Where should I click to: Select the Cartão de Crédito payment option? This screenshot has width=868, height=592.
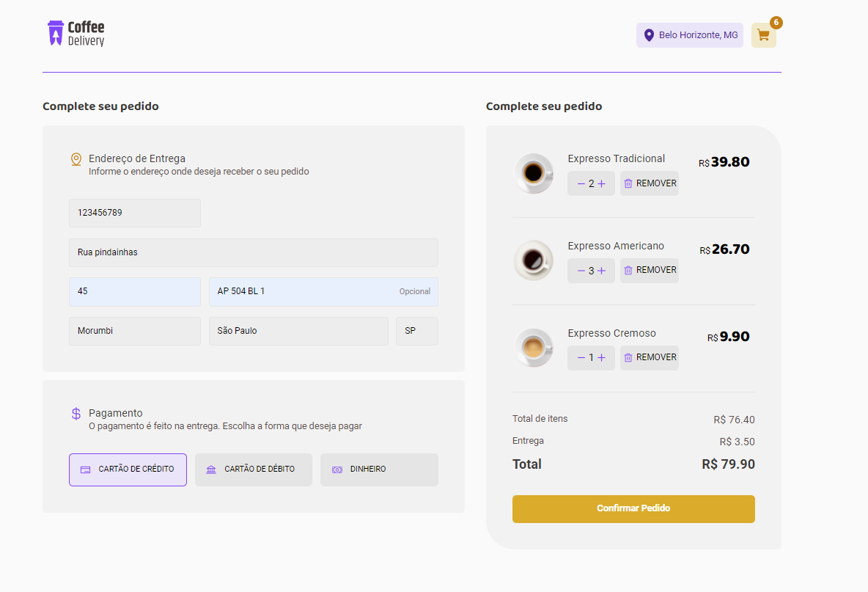pyautogui.click(x=128, y=469)
